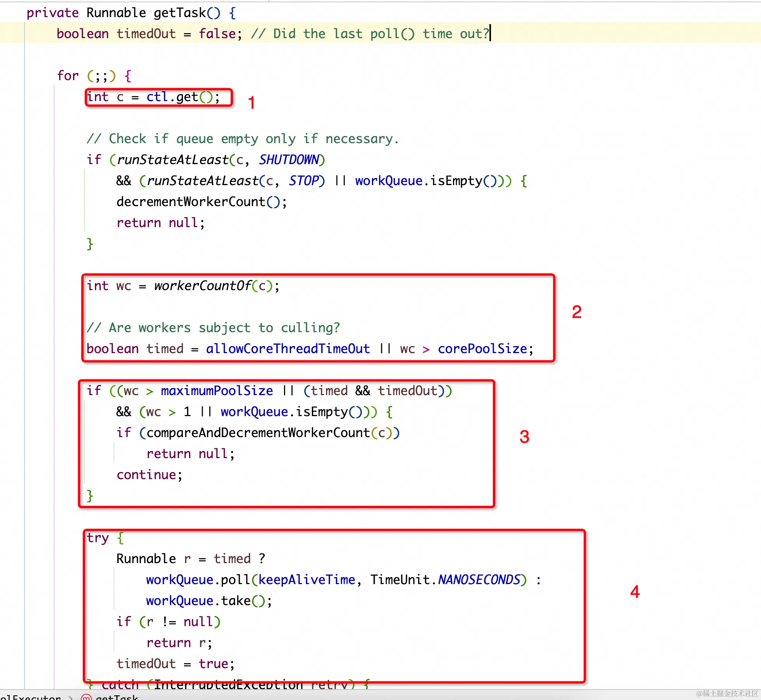Click the red annotation number 2
761x700 pixels.
pos(577,312)
